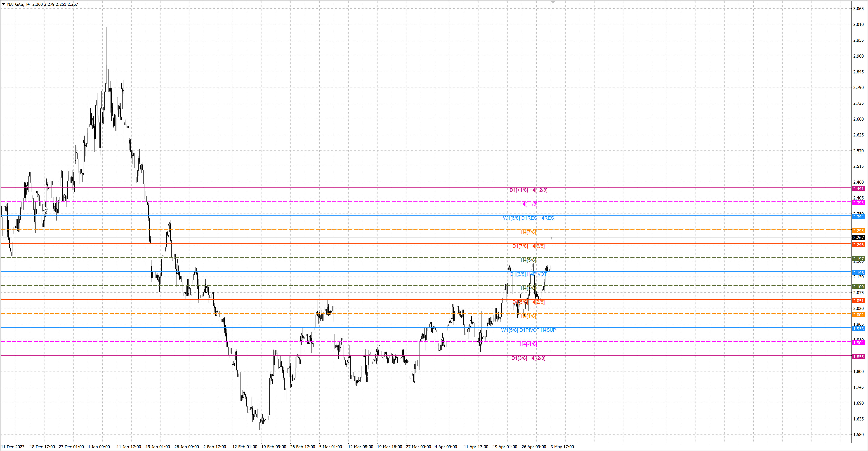Select the D1[+1/8] H4[+2/8] level label
The image size is (868, 451).
[528, 190]
